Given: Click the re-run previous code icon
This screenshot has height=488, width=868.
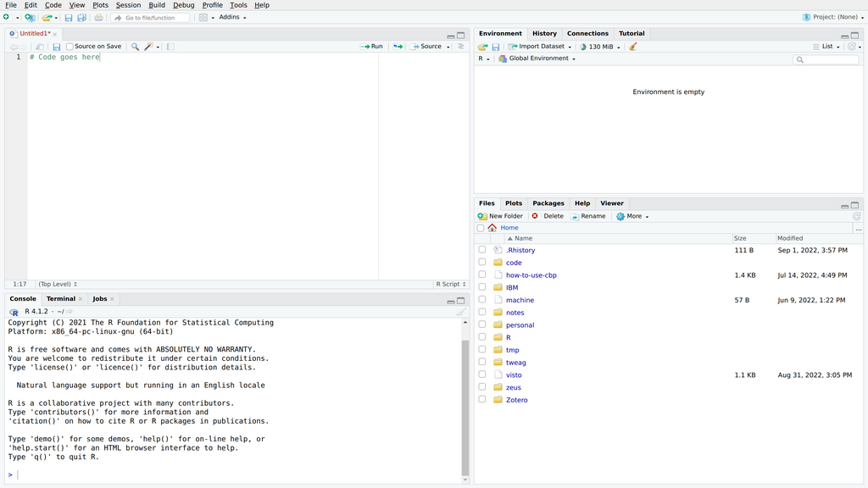Looking at the screenshot, I should pyautogui.click(x=398, y=47).
